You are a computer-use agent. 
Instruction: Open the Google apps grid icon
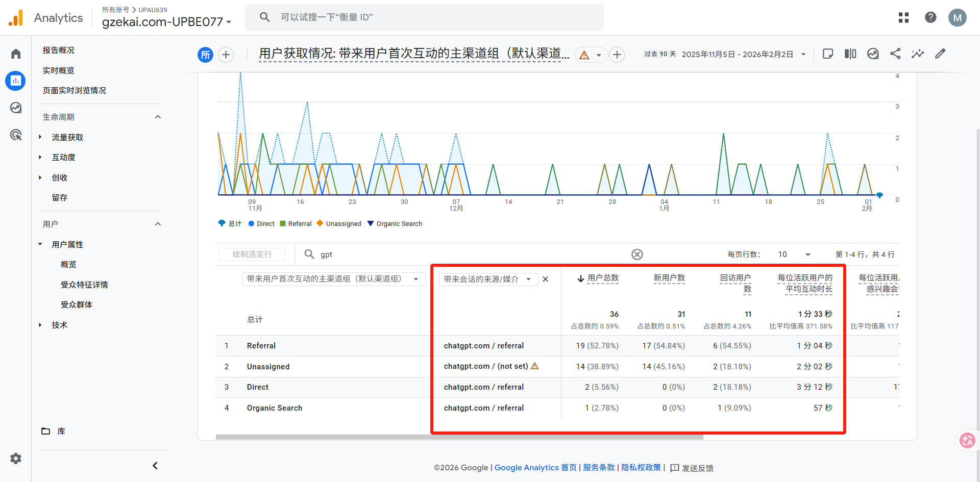903,18
